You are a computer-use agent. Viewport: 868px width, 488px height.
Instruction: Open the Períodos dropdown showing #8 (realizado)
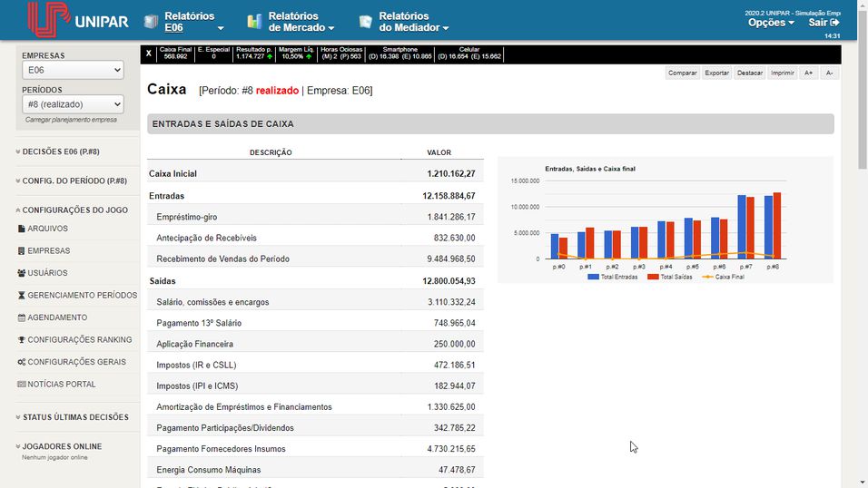73,104
